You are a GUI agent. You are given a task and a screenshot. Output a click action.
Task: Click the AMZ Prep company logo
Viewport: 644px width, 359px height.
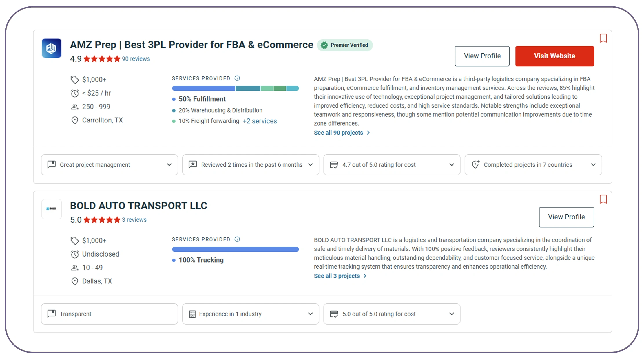[x=52, y=48]
